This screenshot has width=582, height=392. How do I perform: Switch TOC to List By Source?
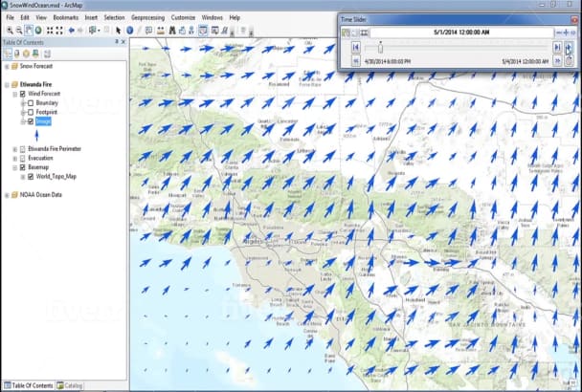pyautogui.click(x=17, y=54)
